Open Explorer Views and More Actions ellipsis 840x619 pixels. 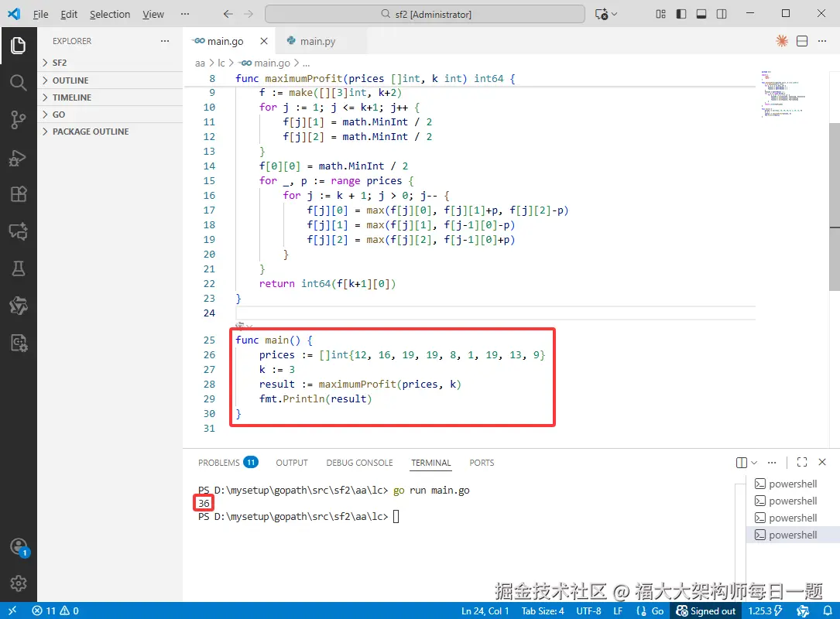[164, 41]
